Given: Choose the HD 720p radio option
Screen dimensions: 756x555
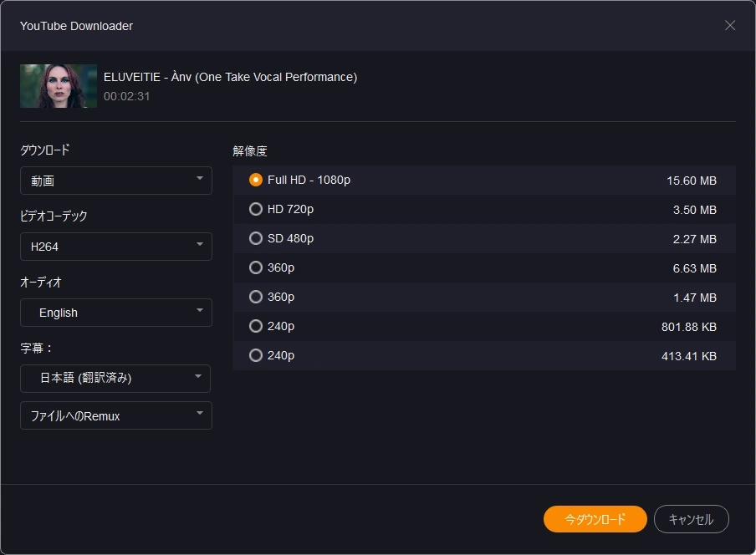Looking at the screenshot, I should pos(256,209).
